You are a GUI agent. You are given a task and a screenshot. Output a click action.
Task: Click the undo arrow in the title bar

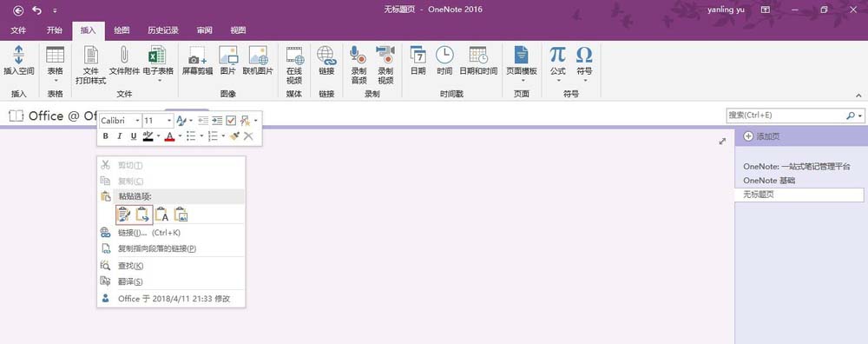(x=37, y=10)
